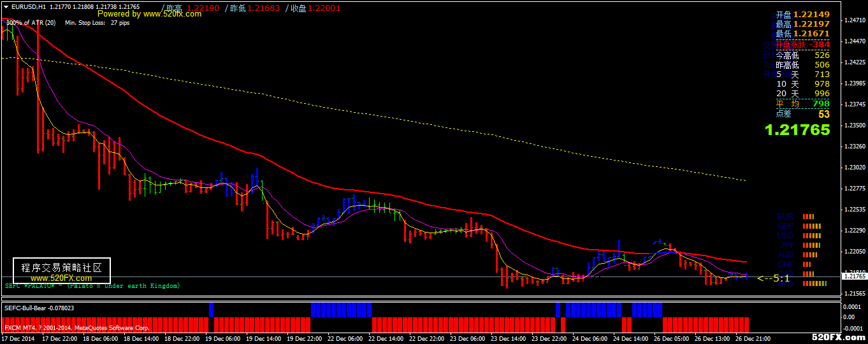
Task: Click the 平均 798 row
Action: tap(803, 104)
